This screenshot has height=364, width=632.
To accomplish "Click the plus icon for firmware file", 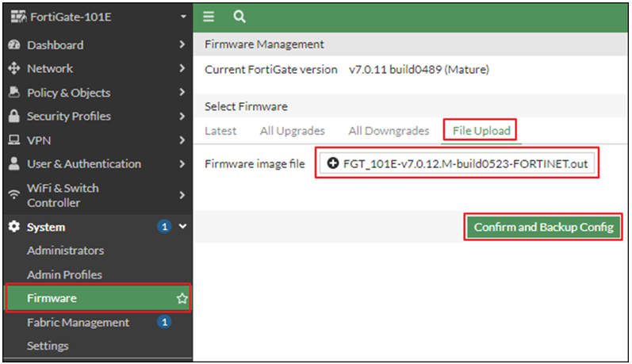I will (332, 163).
